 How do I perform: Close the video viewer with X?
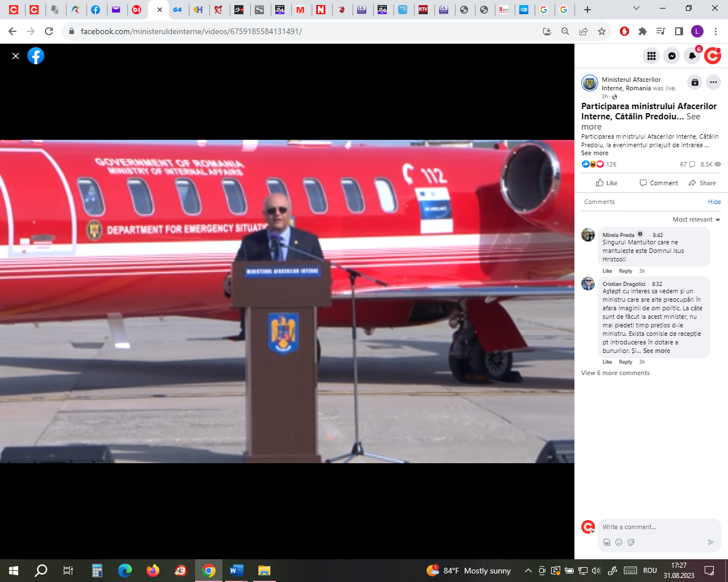(16, 56)
